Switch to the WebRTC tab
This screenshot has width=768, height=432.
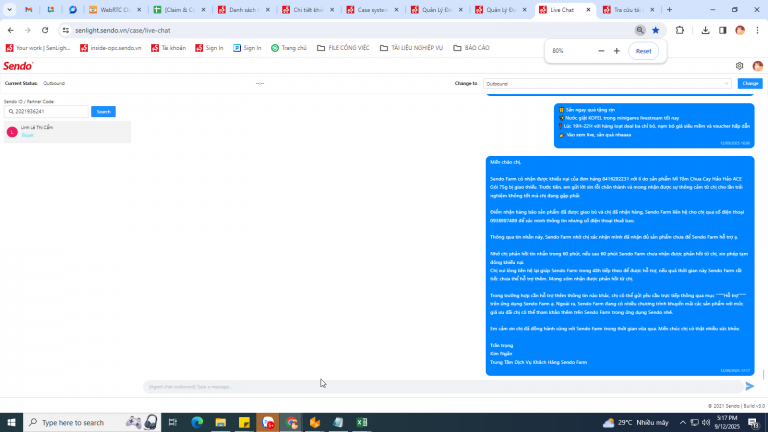[115, 10]
